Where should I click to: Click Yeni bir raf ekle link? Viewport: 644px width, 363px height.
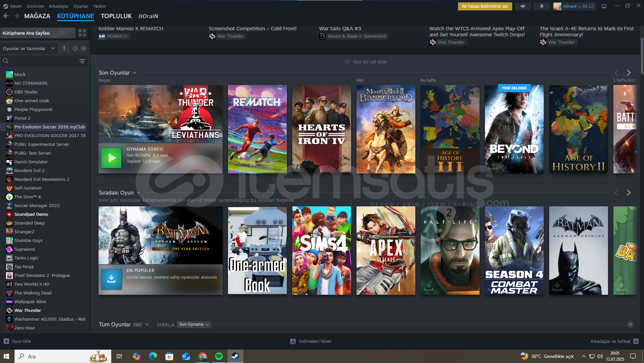coord(369,62)
